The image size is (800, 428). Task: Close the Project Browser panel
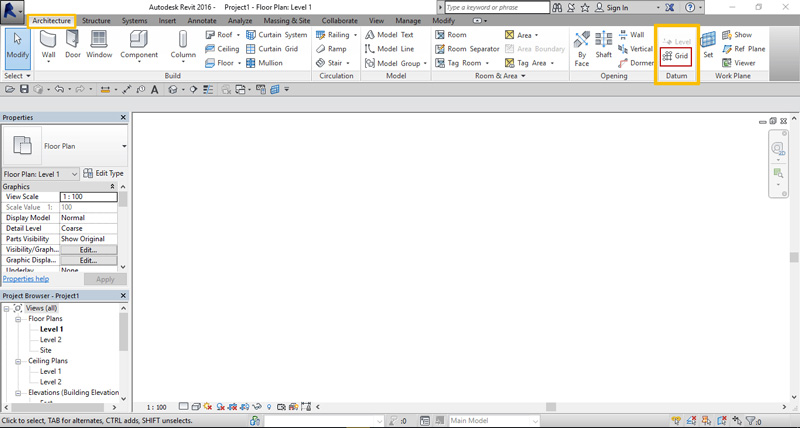click(123, 296)
